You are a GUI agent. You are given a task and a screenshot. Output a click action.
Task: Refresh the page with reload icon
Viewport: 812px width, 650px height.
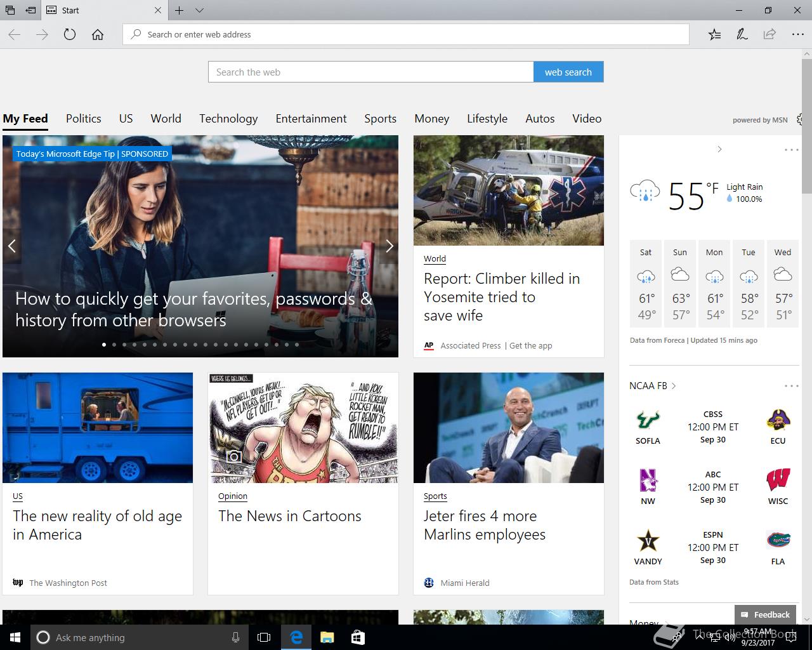[x=70, y=34]
